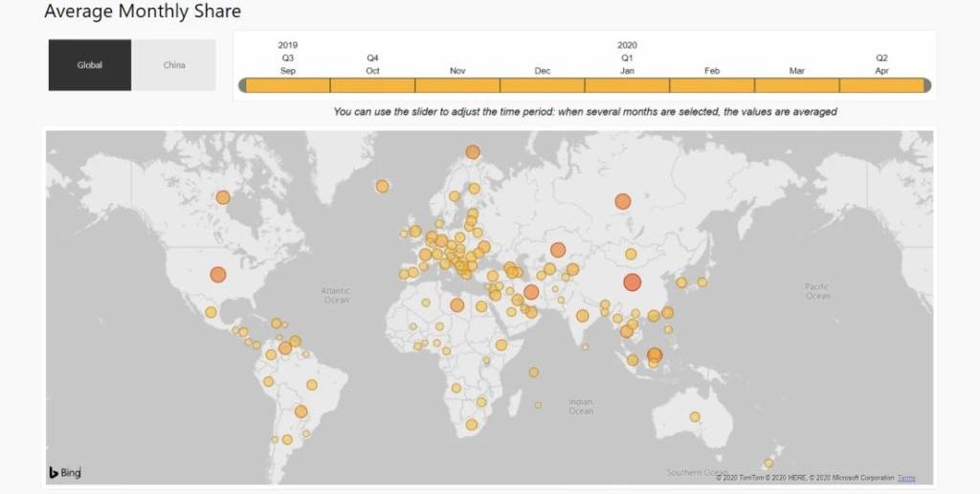
Task: Click the bubble over Iceland
Action: [x=382, y=186]
